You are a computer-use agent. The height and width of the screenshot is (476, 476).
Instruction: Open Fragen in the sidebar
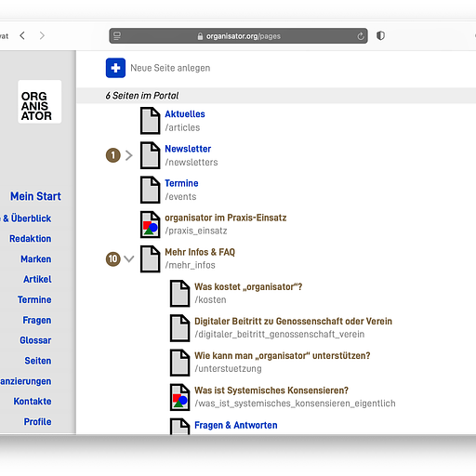(x=37, y=320)
